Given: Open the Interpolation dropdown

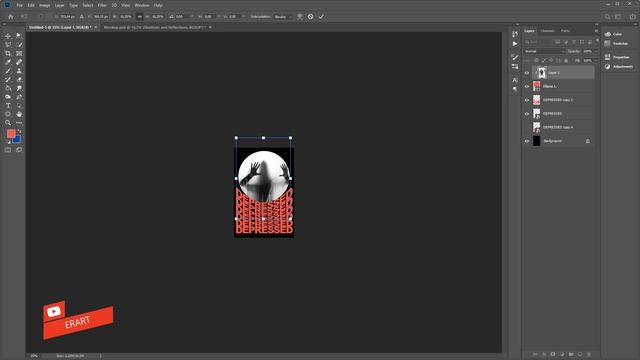Looking at the screenshot, I should pos(283,17).
